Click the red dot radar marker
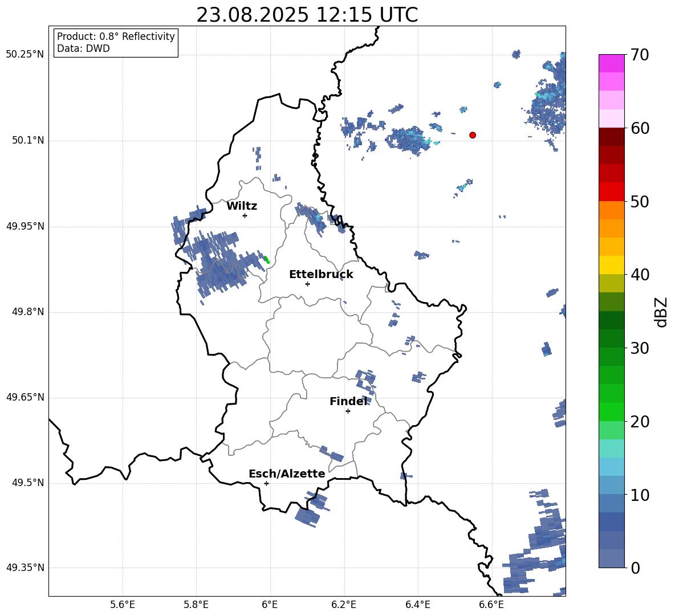This screenshot has width=675, height=616. (x=473, y=135)
